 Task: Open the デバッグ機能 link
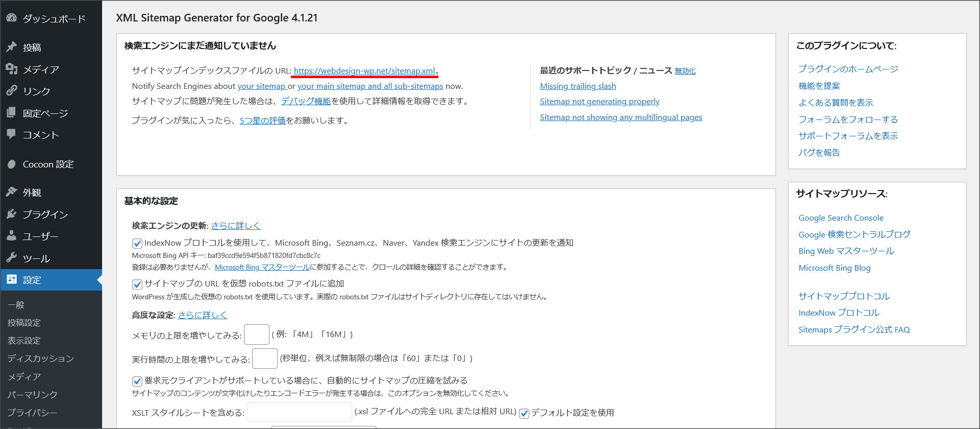pos(306,101)
